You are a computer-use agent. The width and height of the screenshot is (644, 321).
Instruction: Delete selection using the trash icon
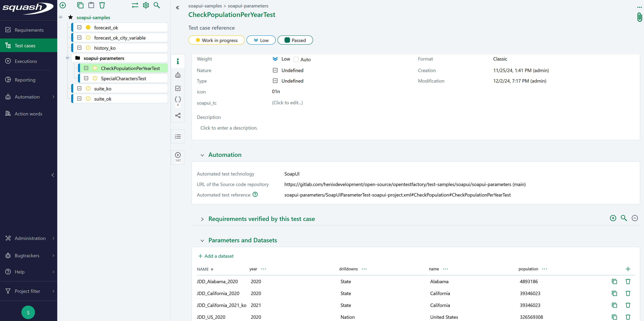(x=102, y=5)
